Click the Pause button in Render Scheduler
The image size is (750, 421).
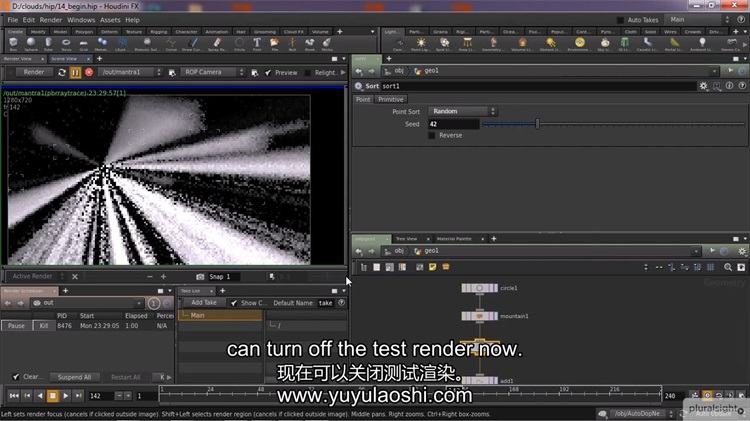click(x=16, y=326)
